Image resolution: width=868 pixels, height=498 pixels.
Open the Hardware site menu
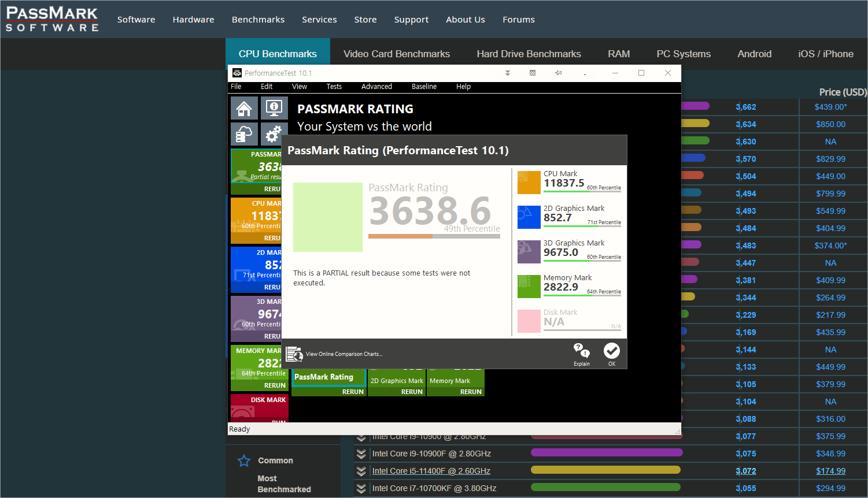pyautogui.click(x=193, y=20)
